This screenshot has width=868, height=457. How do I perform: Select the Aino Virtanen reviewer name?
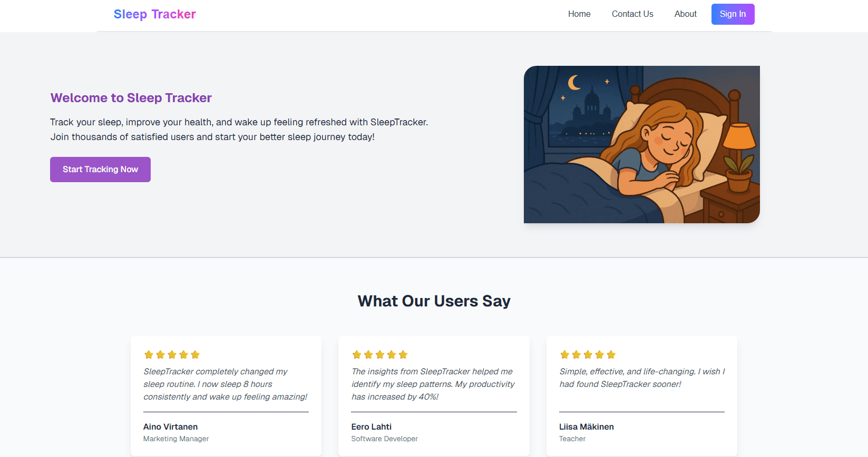170,427
